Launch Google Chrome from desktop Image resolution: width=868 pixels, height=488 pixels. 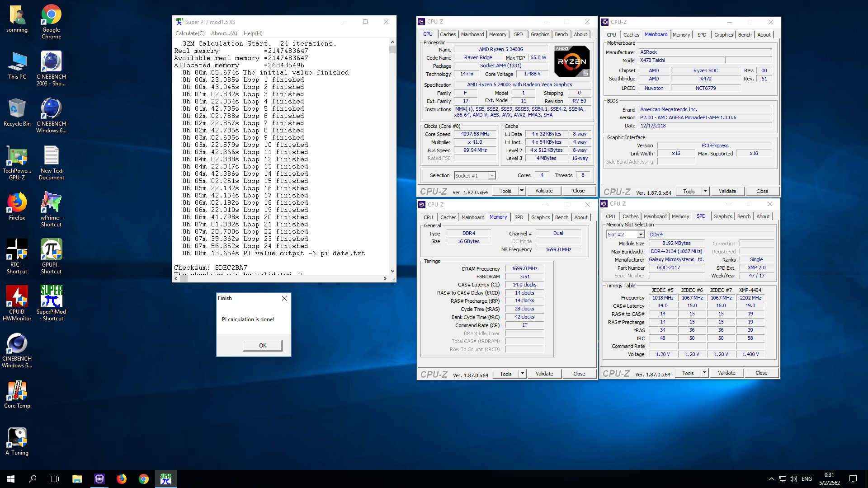click(51, 22)
